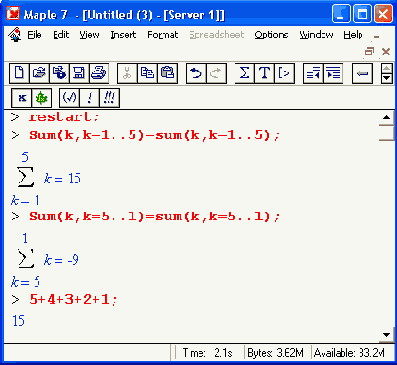This screenshot has height=365, width=397.
Task: Insert an execution group with the [> icon
Action: point(284,73)
